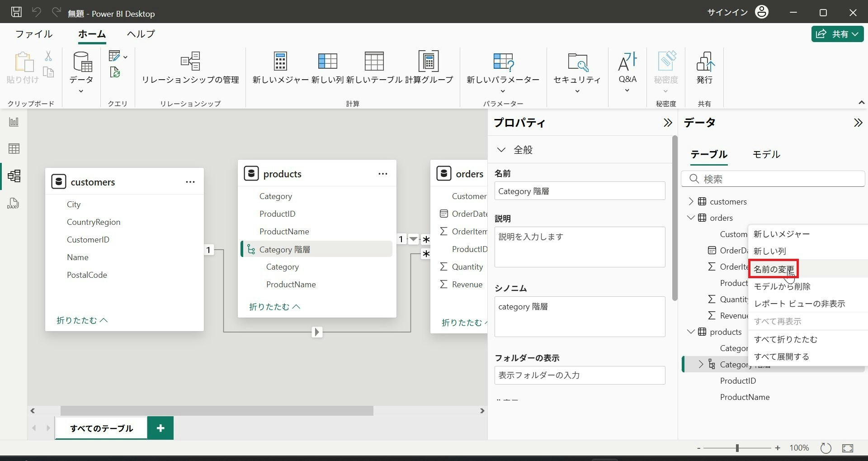This screenshot has width=868, height=461.
Task: Switch to Table view in left sidebar
Action: pos(14,148)
